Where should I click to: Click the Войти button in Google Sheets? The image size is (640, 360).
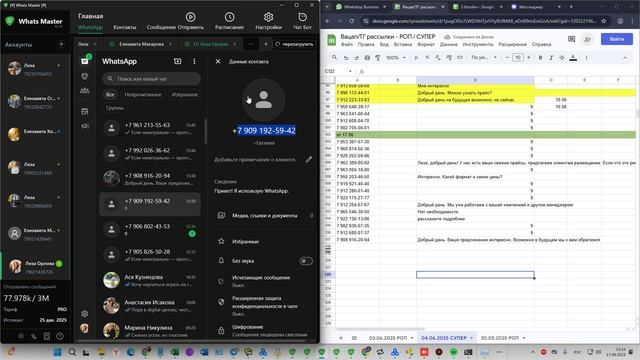(617, 39)
